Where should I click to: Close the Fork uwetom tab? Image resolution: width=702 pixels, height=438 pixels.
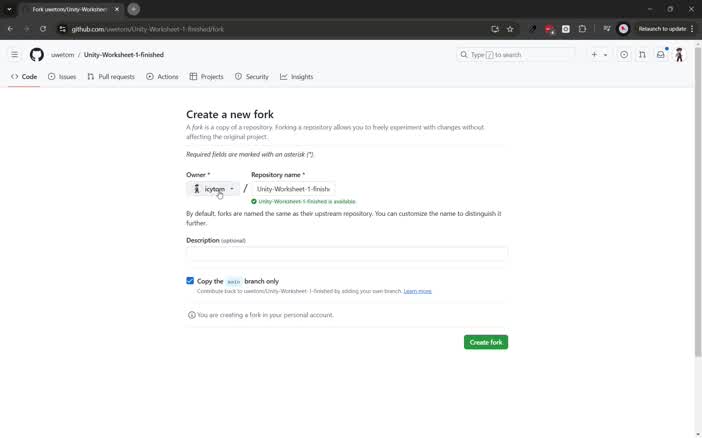[x=117, y=9]
